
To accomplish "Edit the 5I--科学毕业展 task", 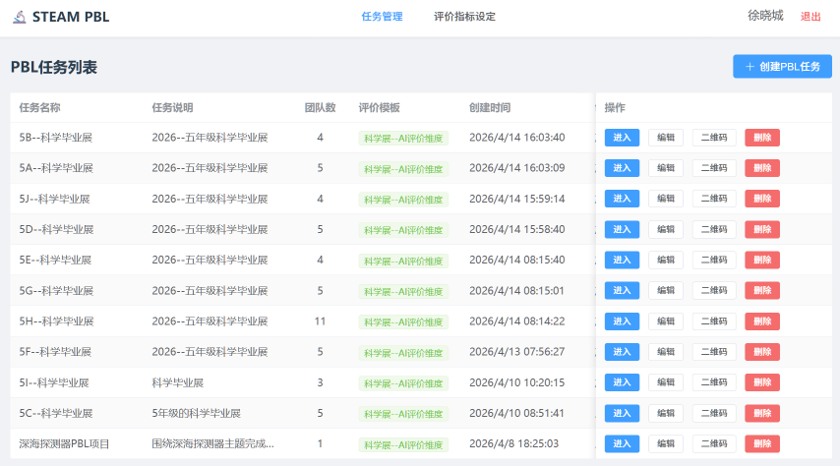I will point(665,382).
